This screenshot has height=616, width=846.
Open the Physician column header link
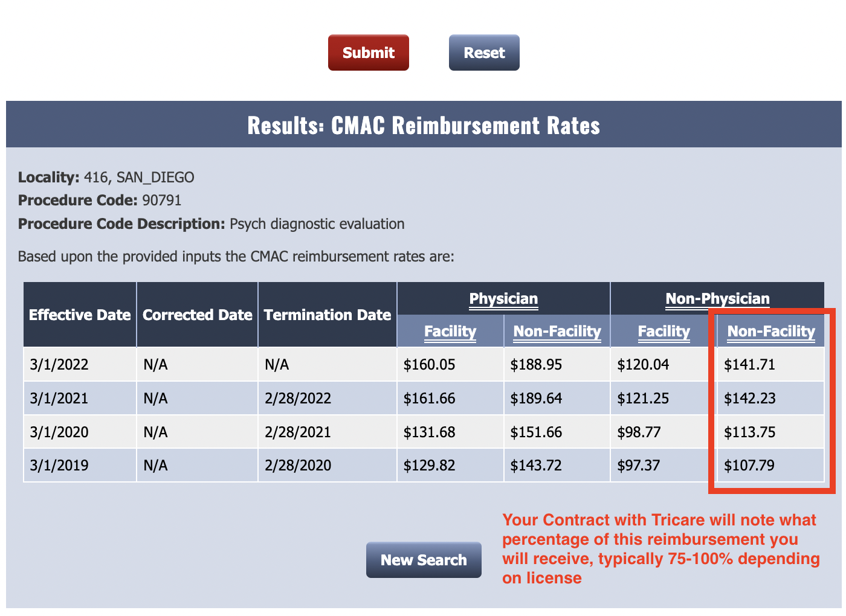click(x=503, y=298)
